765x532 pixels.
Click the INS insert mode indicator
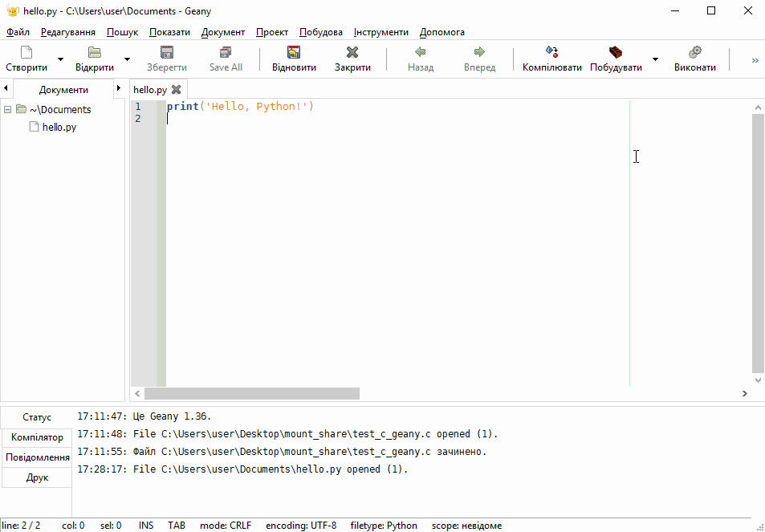point(146,526)
